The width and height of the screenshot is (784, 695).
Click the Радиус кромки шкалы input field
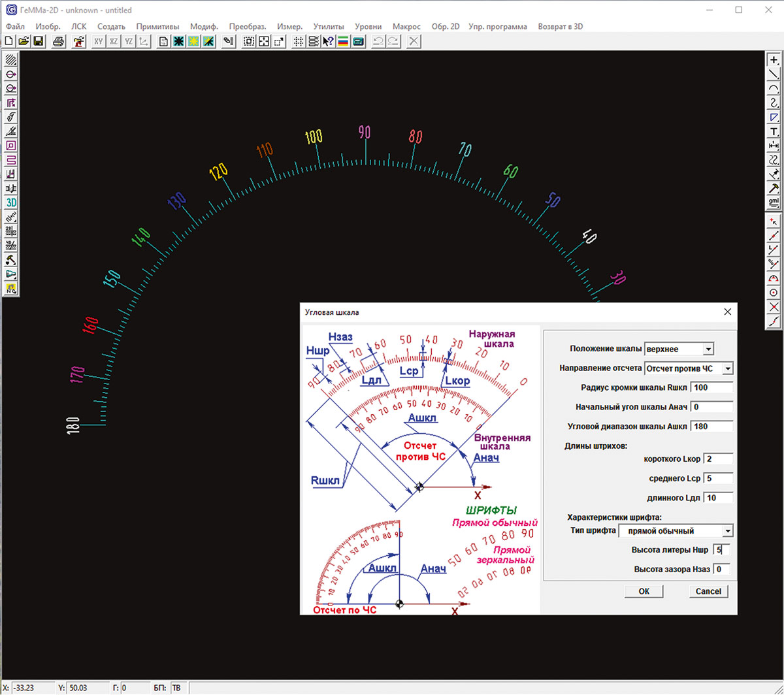point(711,387)
